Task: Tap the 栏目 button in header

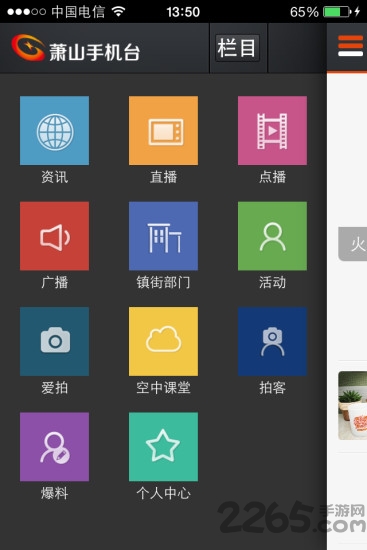Action: pyautogui.click(x=237, y=48)
